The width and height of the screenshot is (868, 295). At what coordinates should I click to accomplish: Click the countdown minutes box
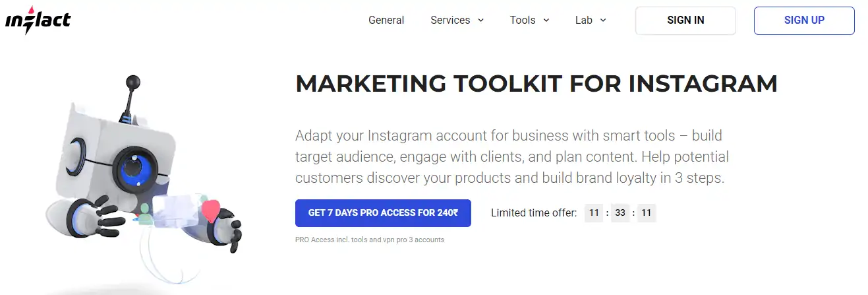[620, 213]
